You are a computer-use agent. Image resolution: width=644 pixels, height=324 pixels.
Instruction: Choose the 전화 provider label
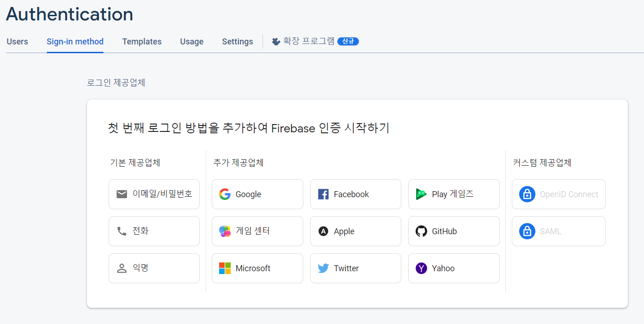[x=141, y=231]
